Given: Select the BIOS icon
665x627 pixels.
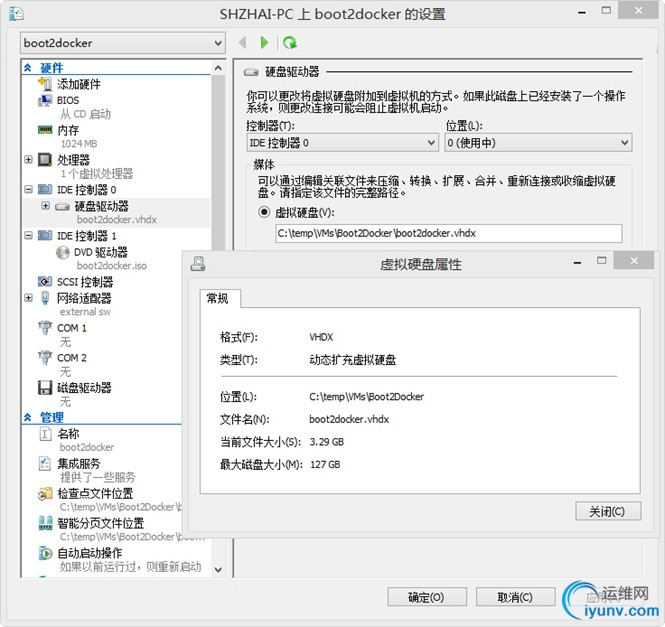Looking at the screenshot, I should (45, 101).
